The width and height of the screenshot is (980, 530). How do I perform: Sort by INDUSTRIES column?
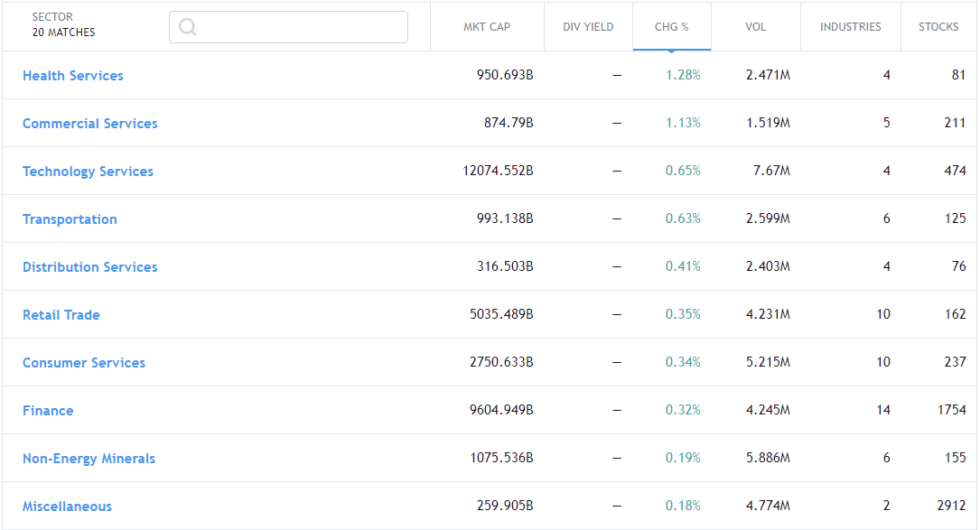[851, 27]
